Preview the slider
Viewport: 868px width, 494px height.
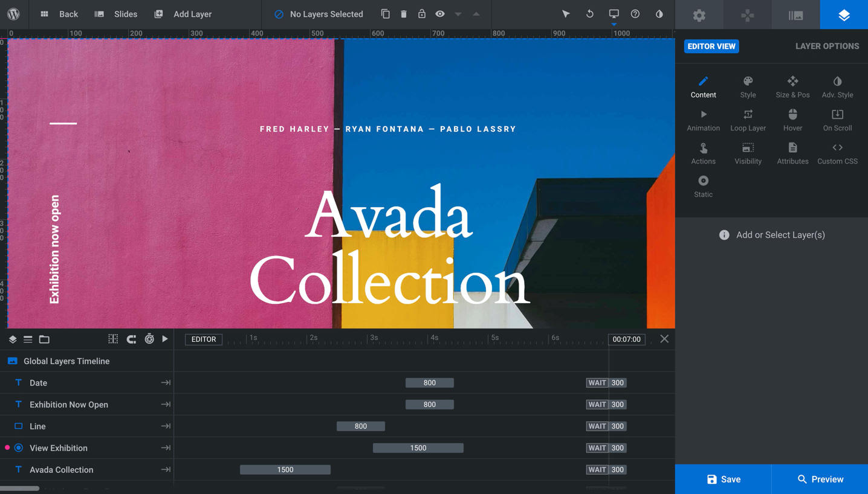[x=820, y=479]
